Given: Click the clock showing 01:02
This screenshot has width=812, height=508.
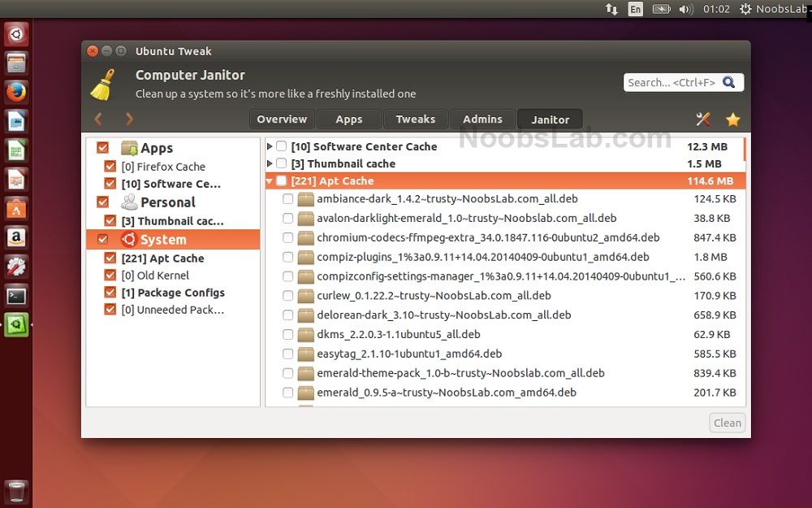Looking at the screenshot, I should click(x=716, y=9).
